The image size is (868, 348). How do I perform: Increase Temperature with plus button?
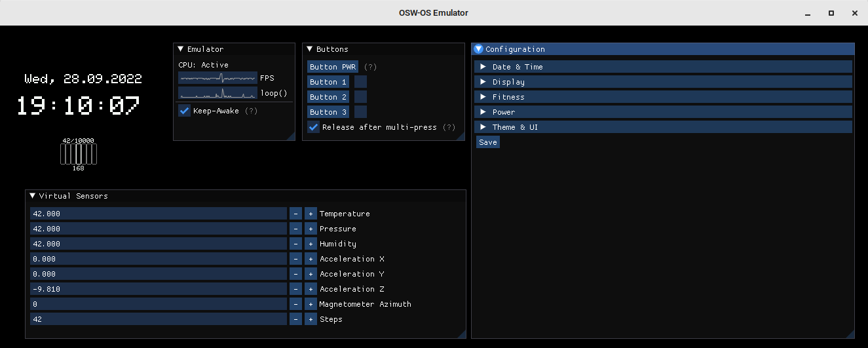click(311, 214)
